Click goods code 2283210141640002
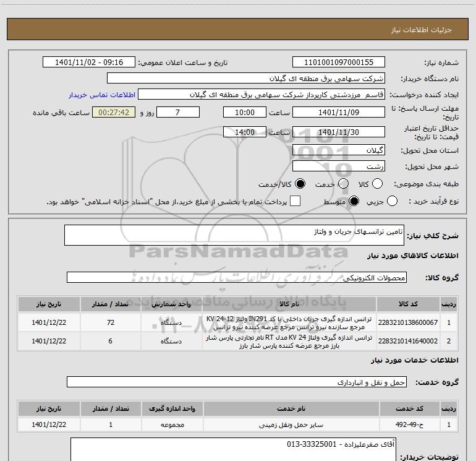The width and height of the screenshot is (476, 461). pos(408,342)
